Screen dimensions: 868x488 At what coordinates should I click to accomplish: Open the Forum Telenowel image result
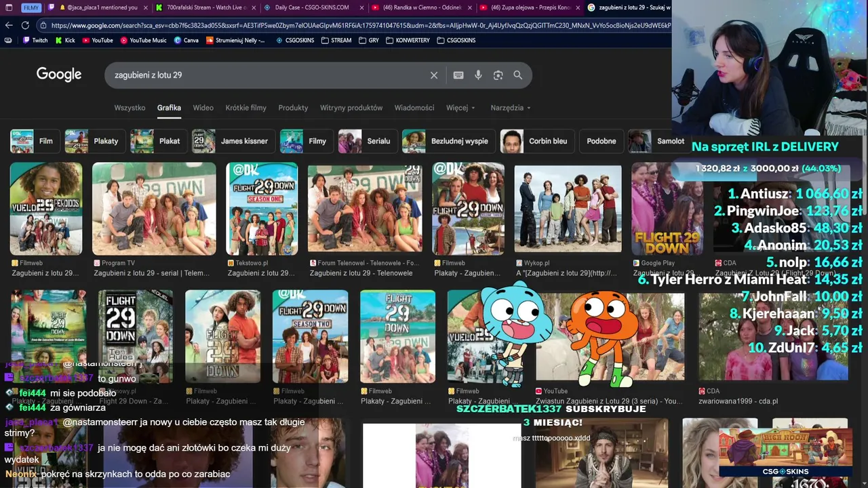coord(365,209)
